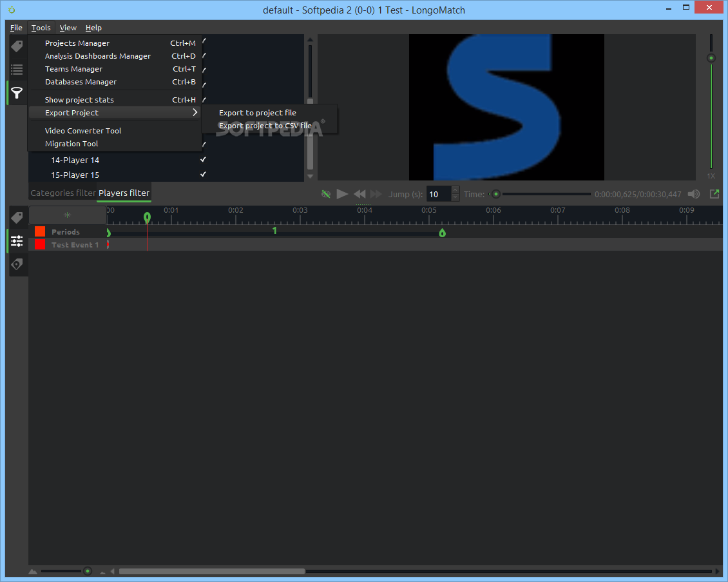The height and width of the screenshot is (582, 728).
Task: Click the LongoMatch app icon in title bar
Action: [12, 10]
